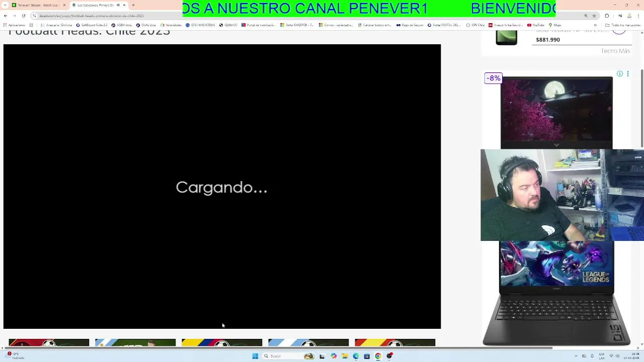Viewport: 644px width, 362px height.
Task: Switch to the Penever1 Stream tab
Action: coord(38,5)
